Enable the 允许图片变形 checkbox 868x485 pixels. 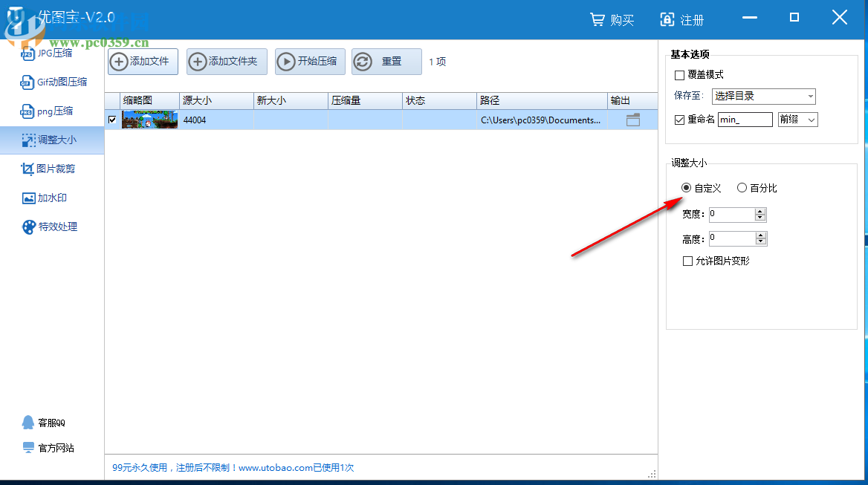click(687, 261)
